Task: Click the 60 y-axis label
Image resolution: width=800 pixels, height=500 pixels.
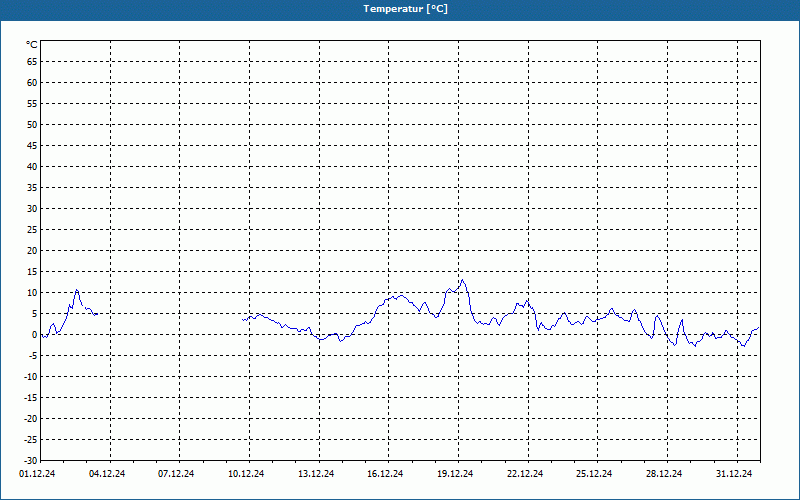Action: click(x=32, y=83)
